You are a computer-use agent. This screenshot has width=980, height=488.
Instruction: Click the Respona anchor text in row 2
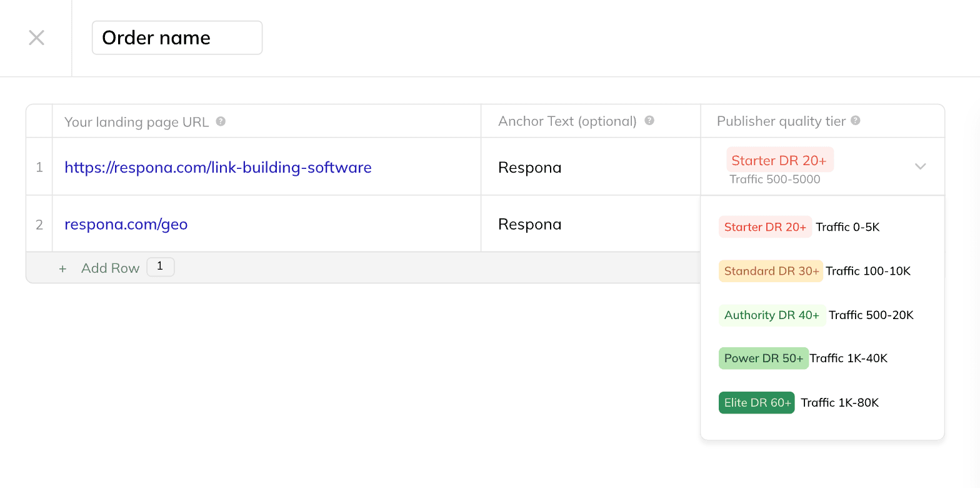[530, 224]
